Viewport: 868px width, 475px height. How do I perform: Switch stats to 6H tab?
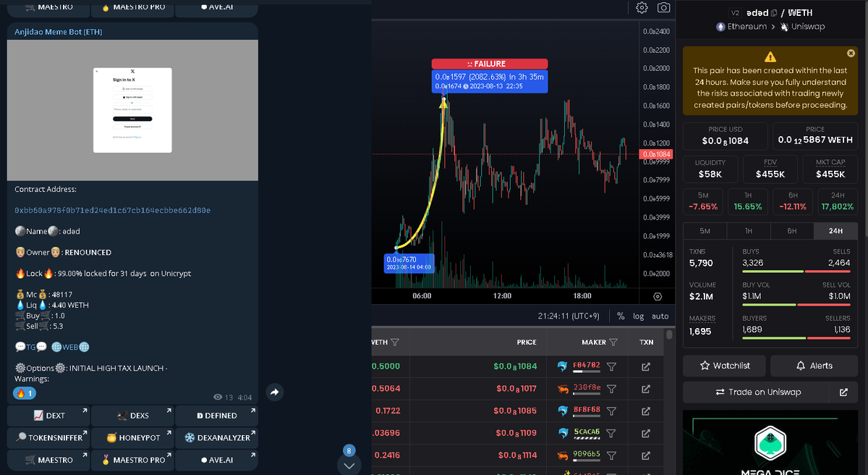tap(792, 231)
